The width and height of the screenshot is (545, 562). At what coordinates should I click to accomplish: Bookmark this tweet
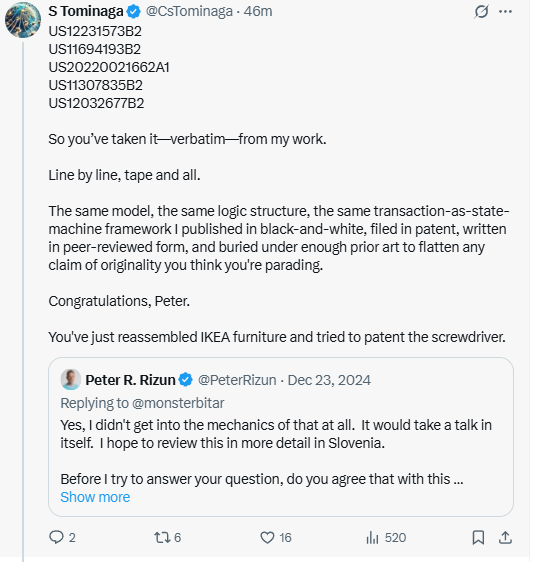[478, 538]
